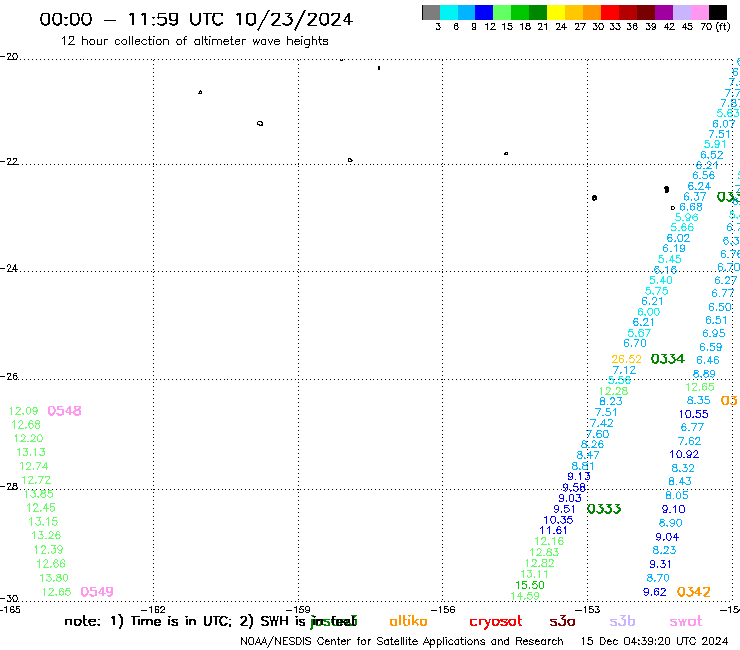Click the -162 longitude axis label

coord(154,609)
